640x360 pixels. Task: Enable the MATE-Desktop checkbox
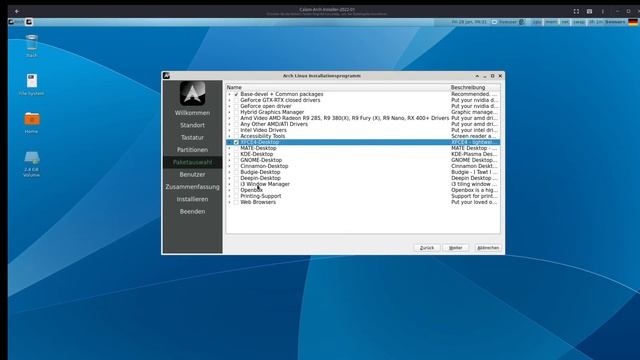pyautogui.click(x=236, y=148)
